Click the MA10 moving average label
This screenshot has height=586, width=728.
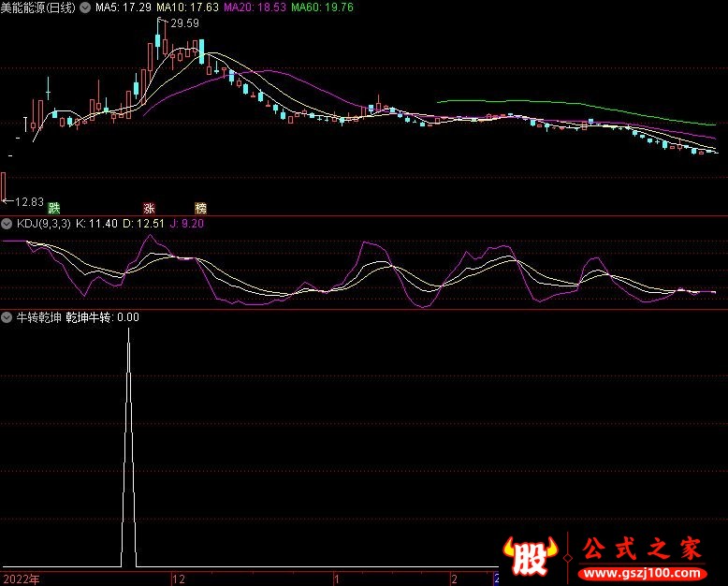[x=188, y=7]
